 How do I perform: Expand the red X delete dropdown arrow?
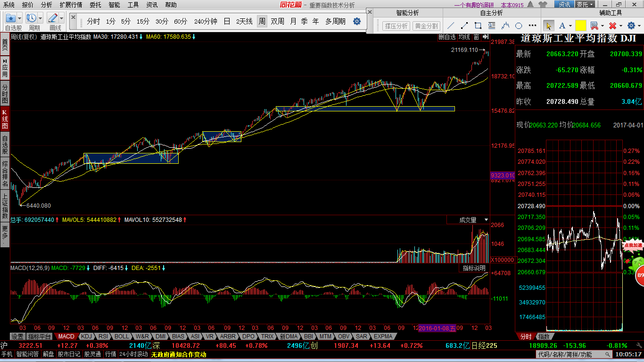[x=620, y=25]
